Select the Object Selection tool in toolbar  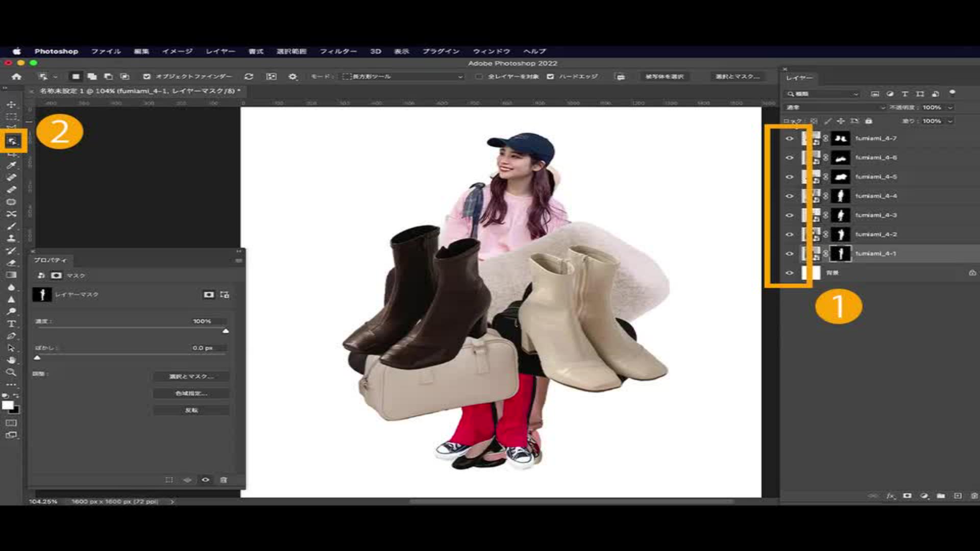(x=12, y=141)
